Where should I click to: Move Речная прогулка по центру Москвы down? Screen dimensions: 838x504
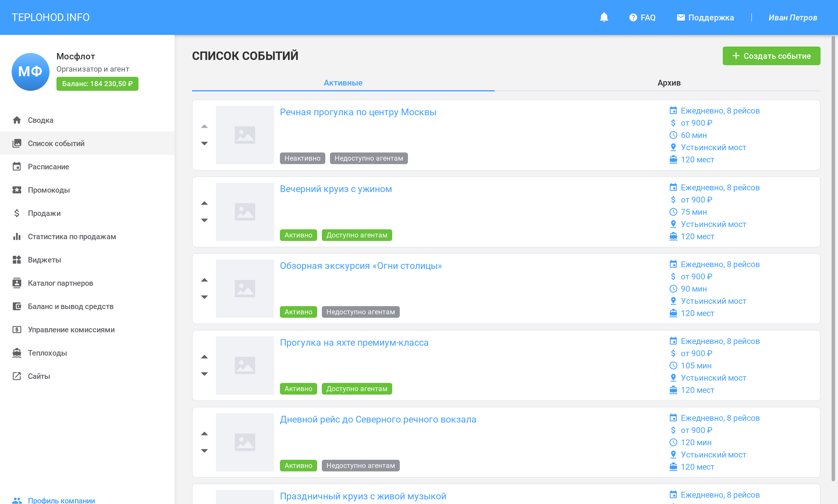coord(204,143)
